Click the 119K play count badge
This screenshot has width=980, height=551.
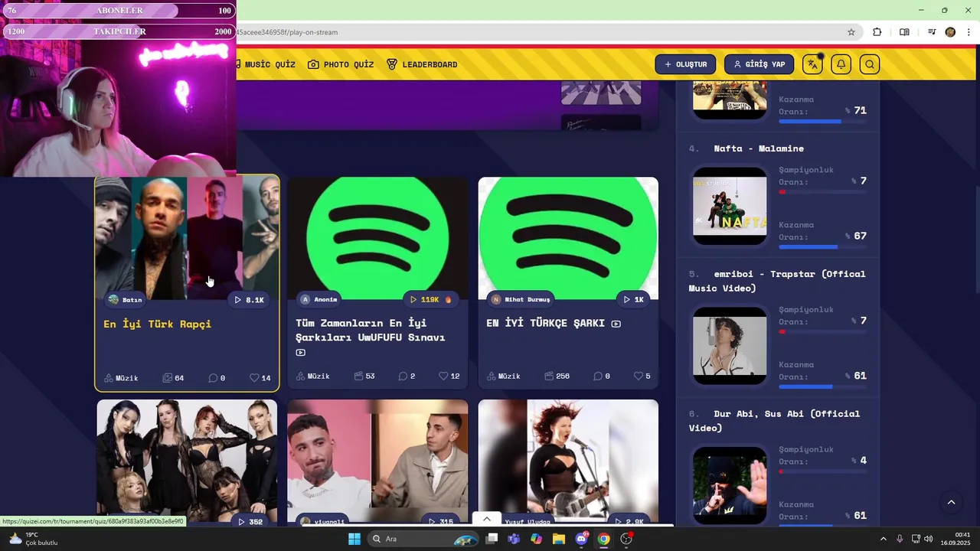point(430,299)
